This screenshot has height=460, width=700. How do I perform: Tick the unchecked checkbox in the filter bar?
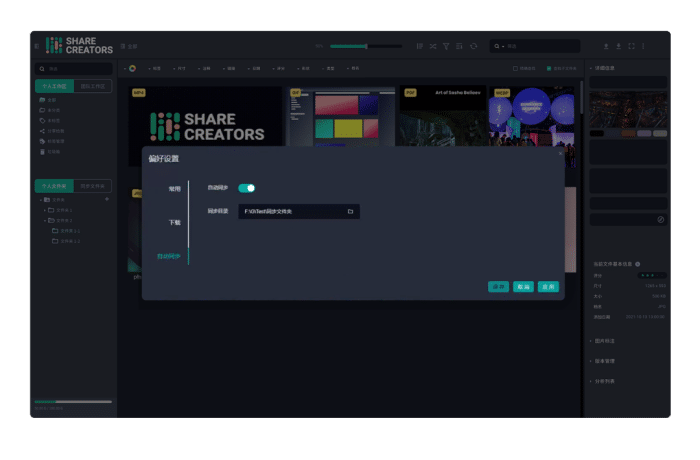point(516,68)
